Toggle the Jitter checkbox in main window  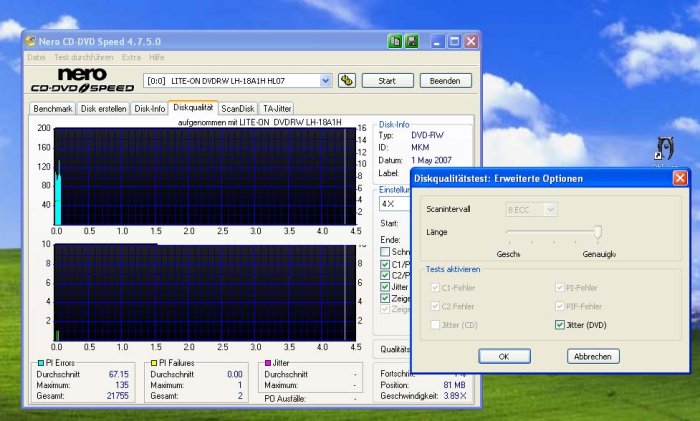(386, 287)
